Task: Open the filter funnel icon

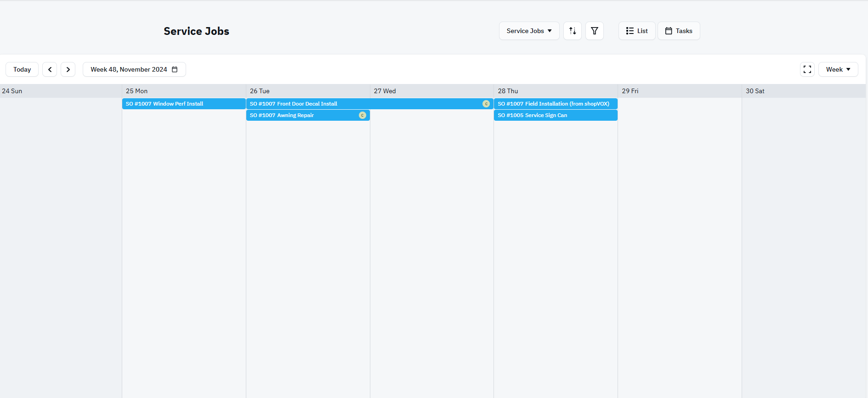Action: point(595,31)
